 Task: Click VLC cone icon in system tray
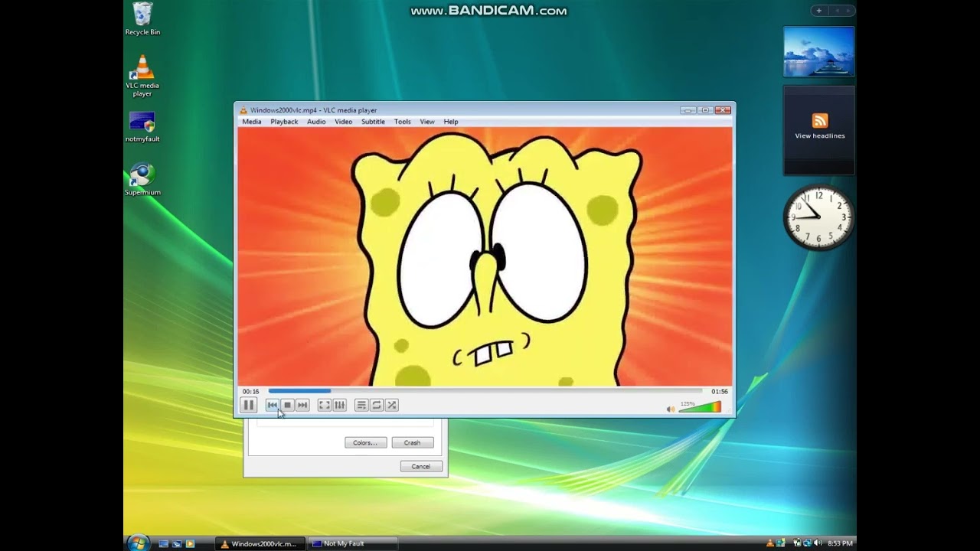771,543
